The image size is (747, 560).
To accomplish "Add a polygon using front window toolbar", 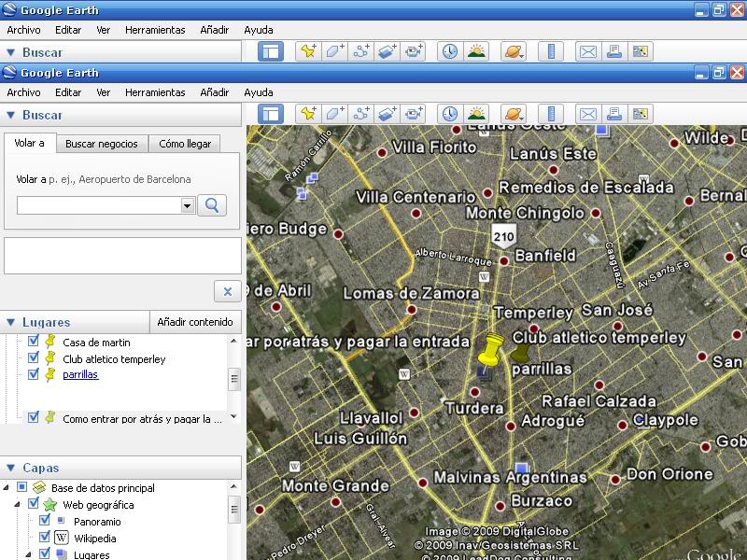I will coord(334,114).
